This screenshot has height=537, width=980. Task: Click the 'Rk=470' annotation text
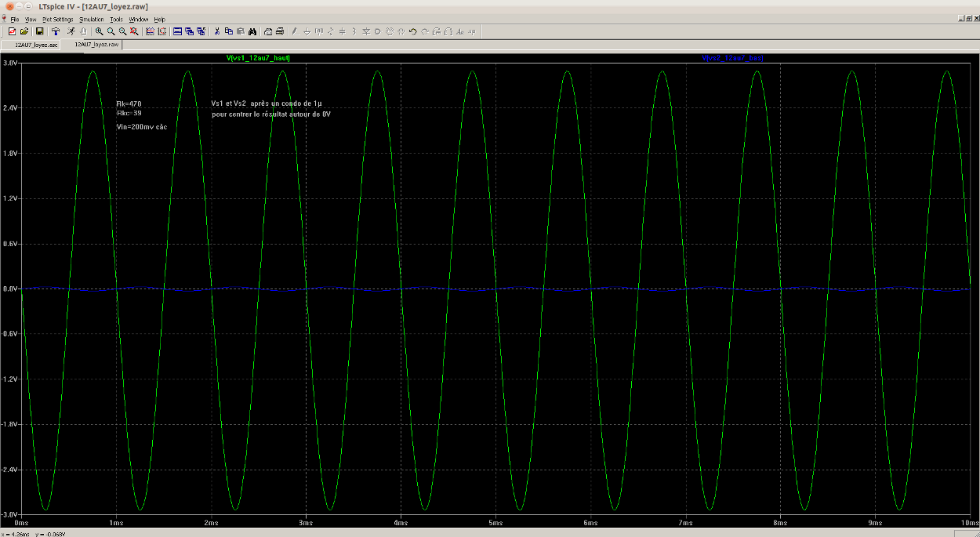129,103
